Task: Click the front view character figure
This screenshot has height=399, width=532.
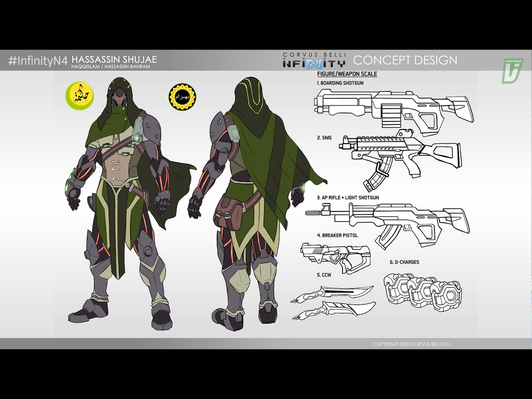Action: (120, 199)
